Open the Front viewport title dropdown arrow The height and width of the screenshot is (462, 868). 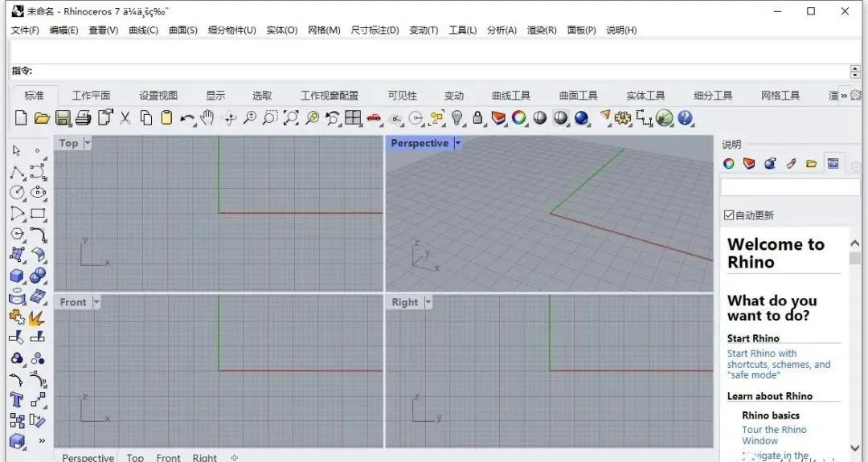(x=96, y=302)
